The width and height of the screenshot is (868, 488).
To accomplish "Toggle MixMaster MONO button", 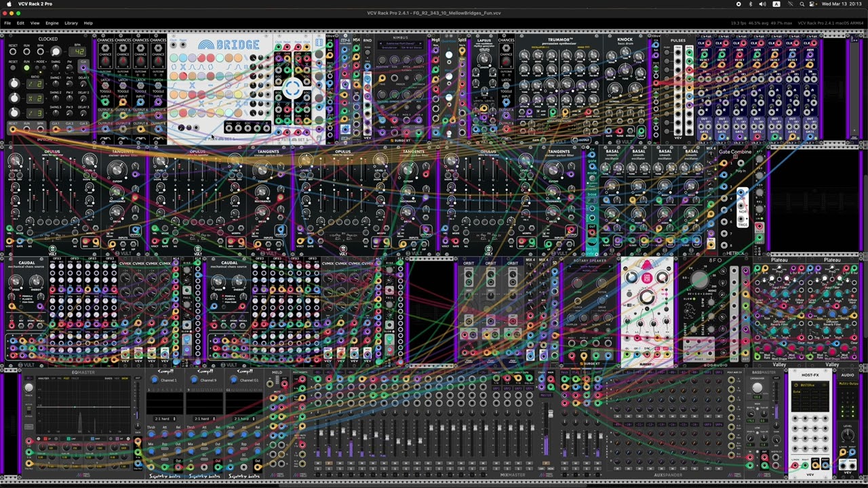I will click(550, 468).
